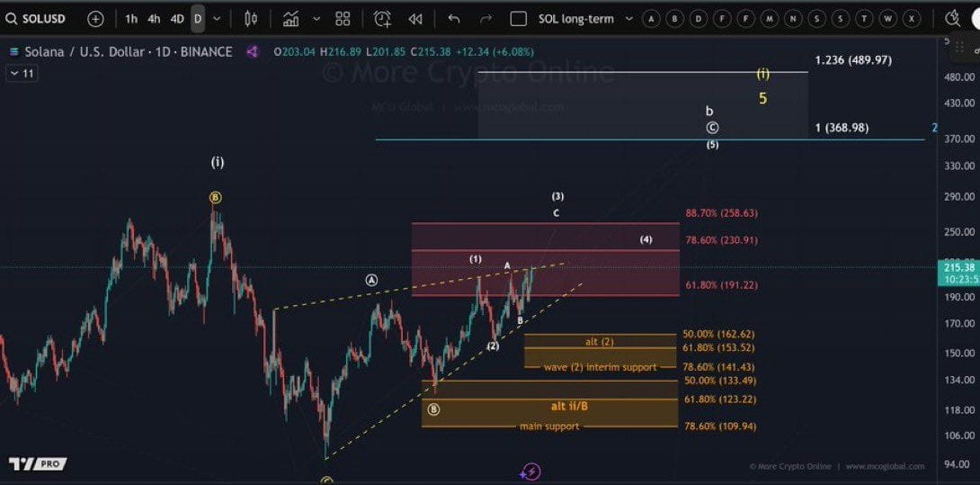980x485 pixels.
Task: Select the 78.60% (109.94) level label
Action: tap(720, 427)
